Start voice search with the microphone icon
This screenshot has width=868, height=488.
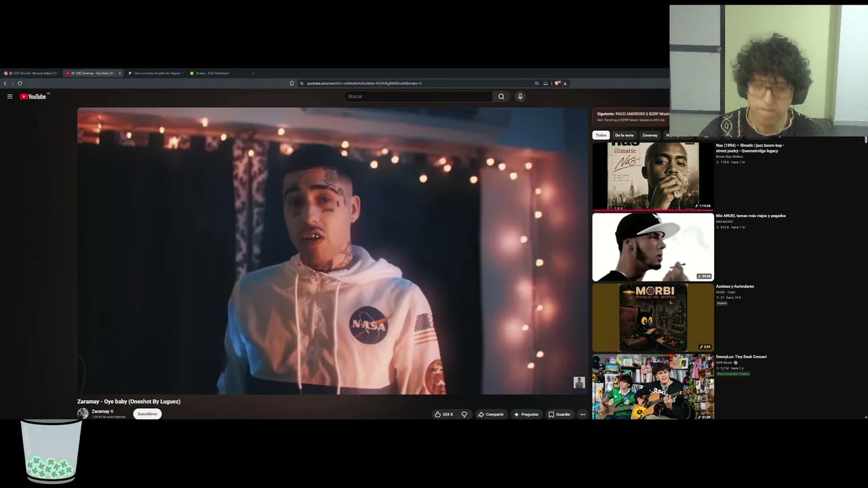coord(520,96)
